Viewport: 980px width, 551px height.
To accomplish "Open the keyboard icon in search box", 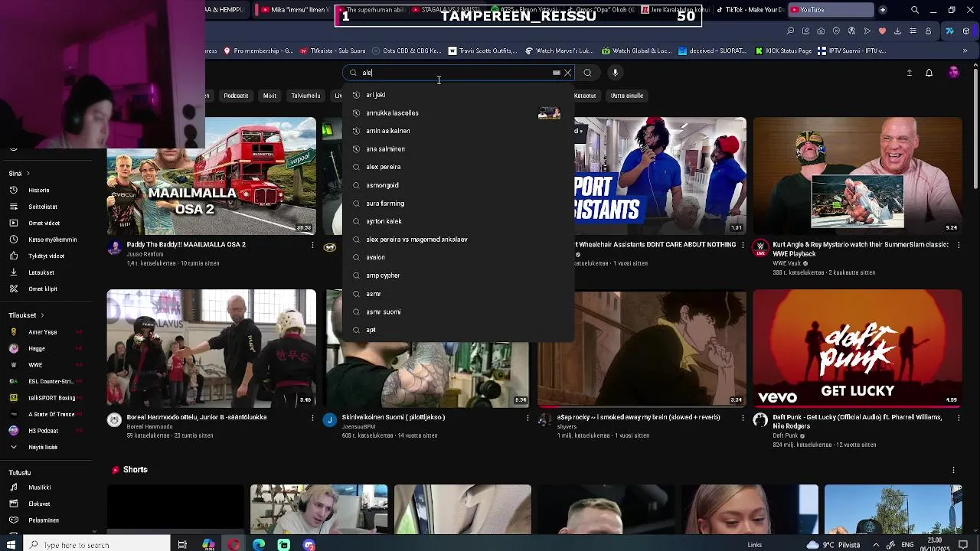I will (557, 73).
